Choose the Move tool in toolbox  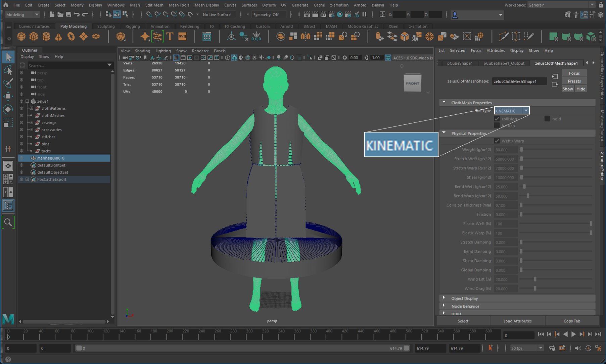[x=8, y=96]
